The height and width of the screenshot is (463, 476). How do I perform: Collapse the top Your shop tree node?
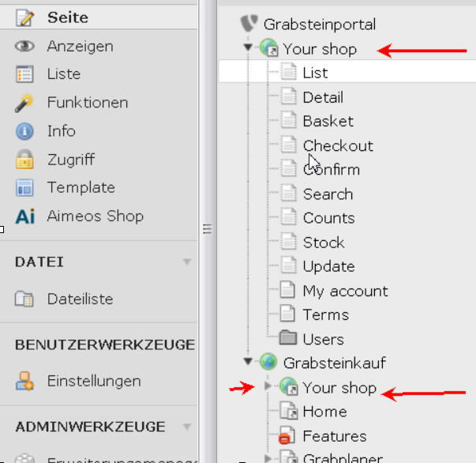point(249,48)
